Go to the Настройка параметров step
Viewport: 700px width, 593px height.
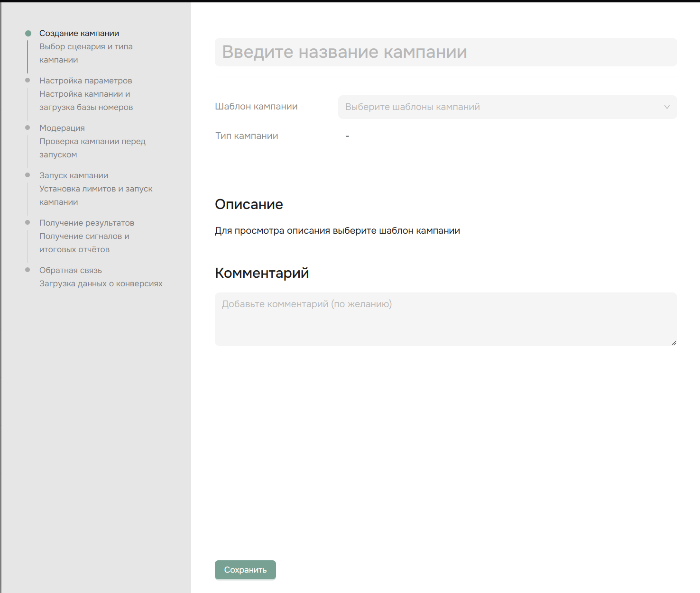85,81
